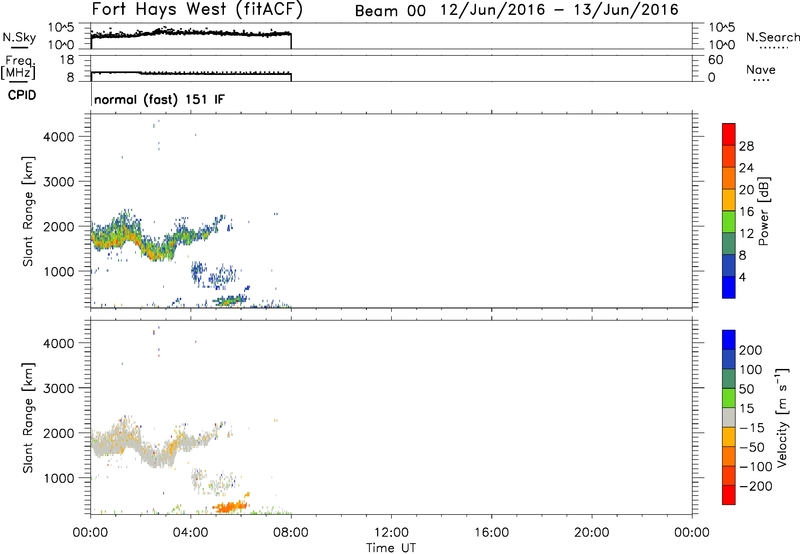Image resolution: width=800 pixels, height=554 pixels.
Task: Click the '-15' tick on the Velocity colorbar
Action: point(751,428)
